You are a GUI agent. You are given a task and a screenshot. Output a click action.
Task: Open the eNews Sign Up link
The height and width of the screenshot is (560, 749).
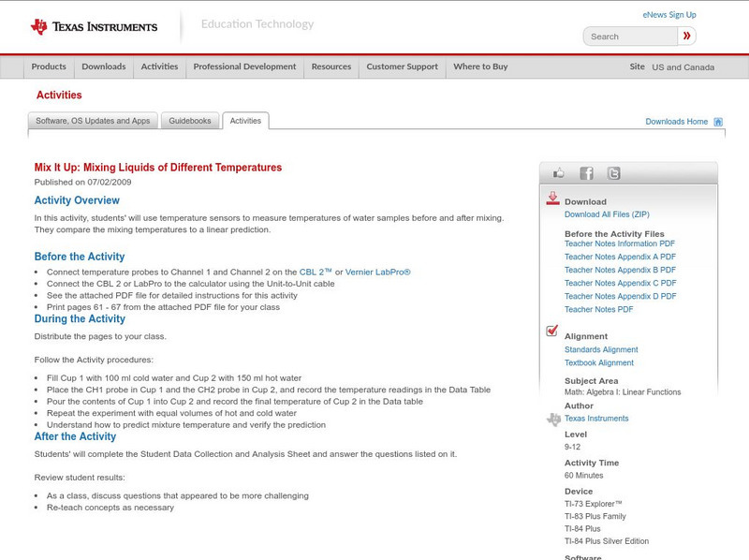pyautogui.click(x=669, y=15)
